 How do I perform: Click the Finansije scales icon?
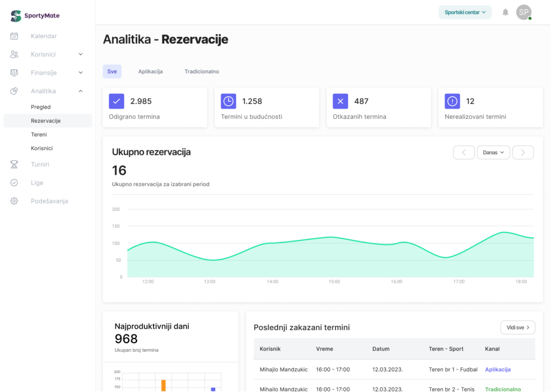pyautogui.click(x=14, y=73)
